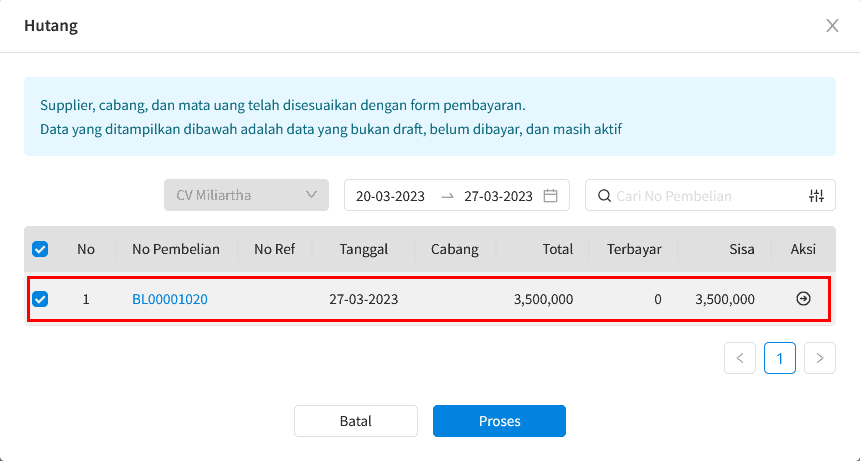Click the Sisa column header

(742, 249)
